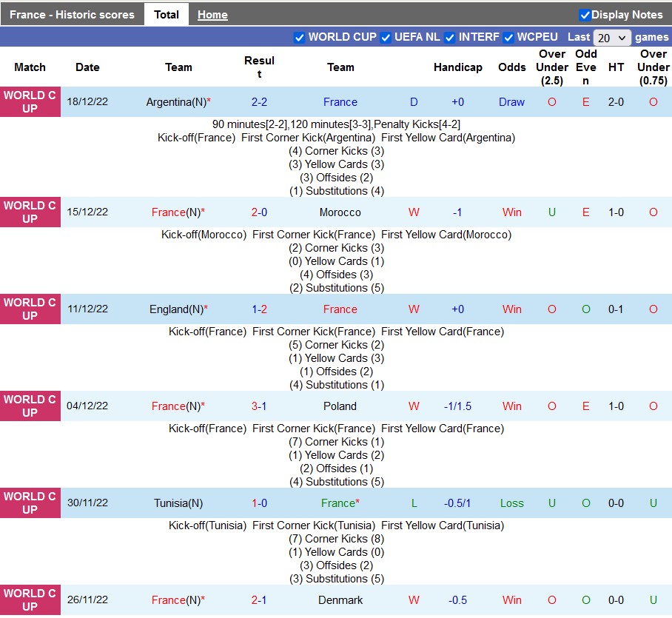This screenshot has width=672, height=618.
Task: Open the Last games count dropdown
Action: point(611,38)
